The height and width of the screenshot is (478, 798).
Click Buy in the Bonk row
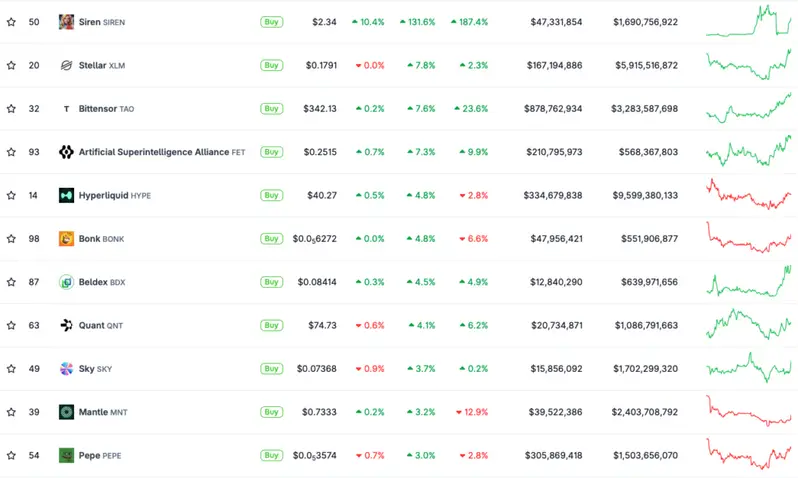click(x=271, y=238)
